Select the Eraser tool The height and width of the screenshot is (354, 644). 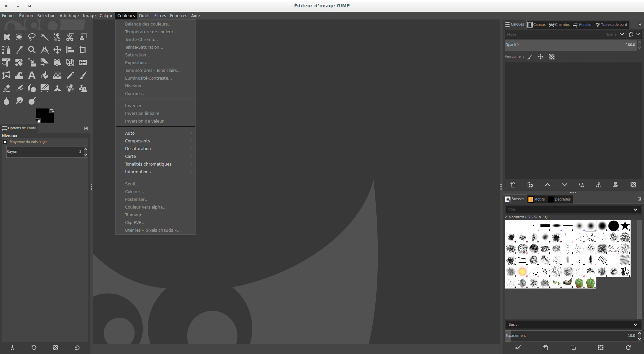coord(6,88)
